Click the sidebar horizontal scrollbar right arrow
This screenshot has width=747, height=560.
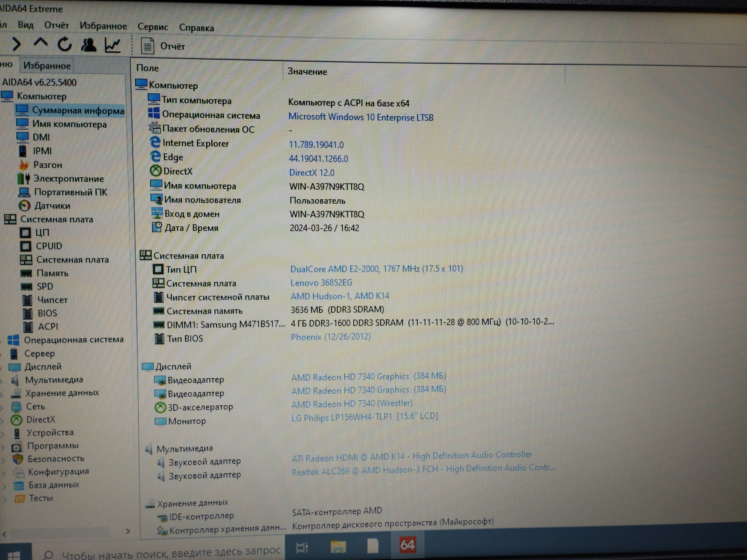click(128, 531)
